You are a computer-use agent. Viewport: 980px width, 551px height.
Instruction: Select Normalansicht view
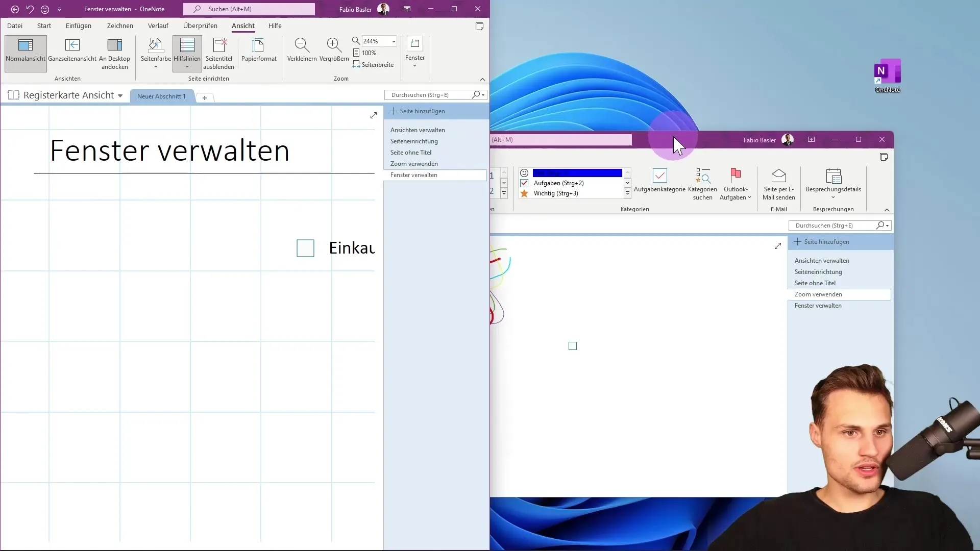(26, 53)
